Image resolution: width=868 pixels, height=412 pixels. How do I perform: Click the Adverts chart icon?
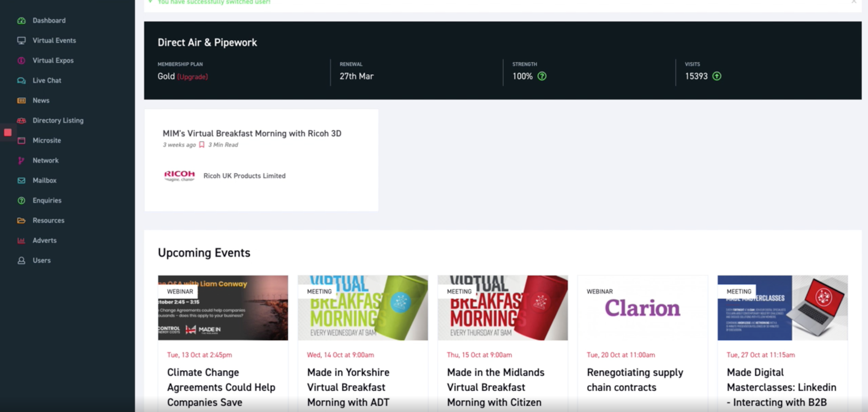(x=21, y=241)
